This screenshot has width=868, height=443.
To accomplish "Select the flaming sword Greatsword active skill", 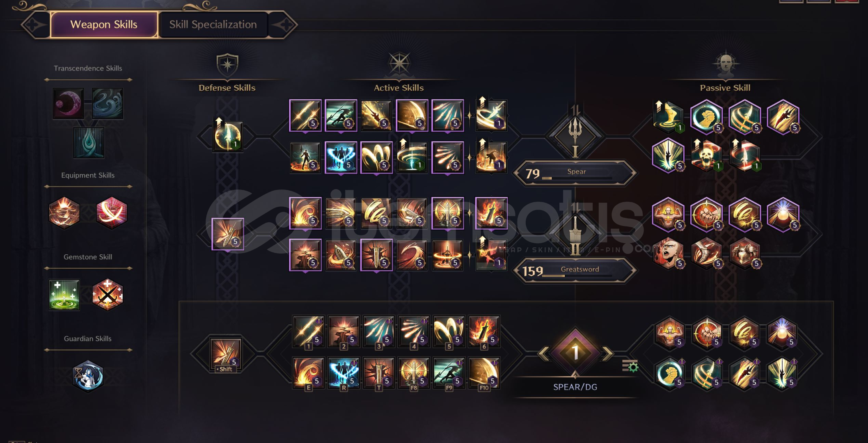I will click(491, 213).
